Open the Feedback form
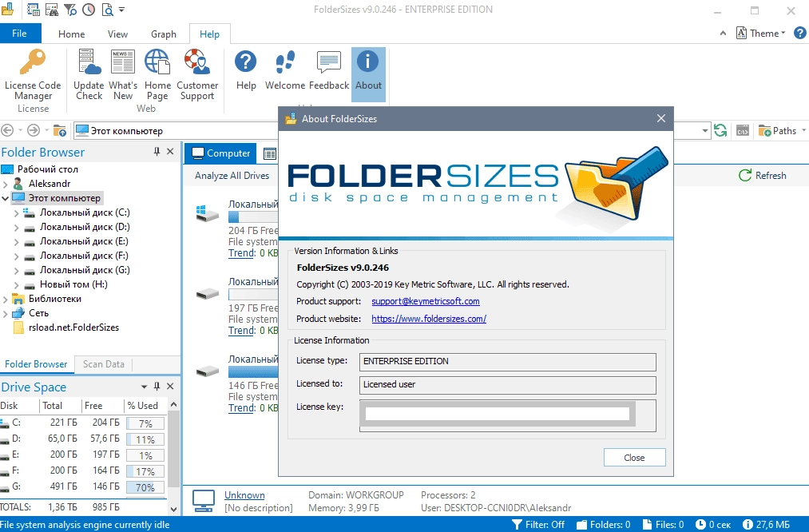Screen dimensions: 809x532 [x=329, y=69]
